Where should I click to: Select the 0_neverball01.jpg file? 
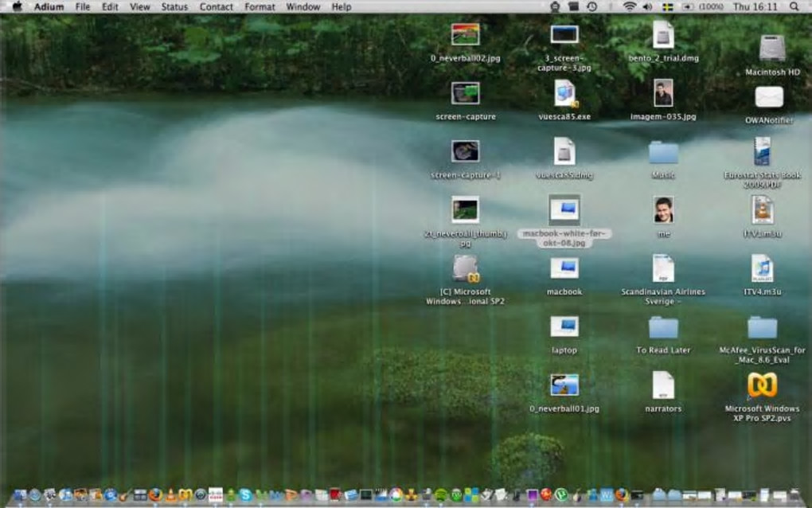tap(564, 385)
